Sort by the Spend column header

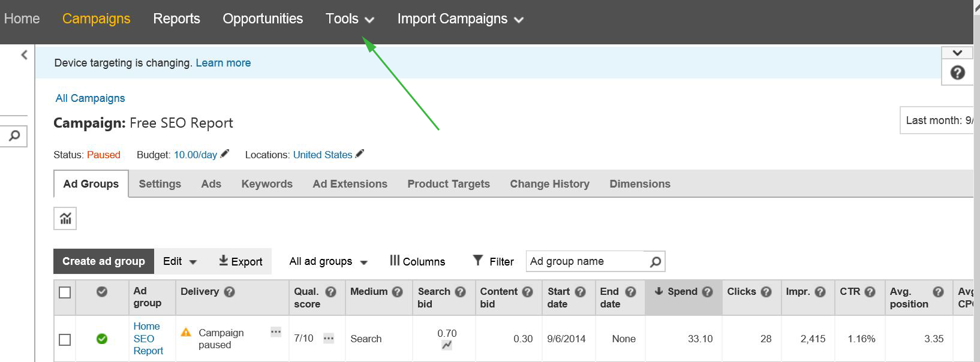click(x=683, y=292)
